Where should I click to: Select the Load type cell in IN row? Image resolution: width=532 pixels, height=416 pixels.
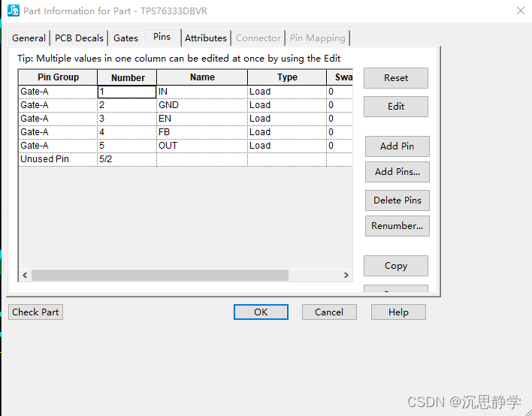pyautogui.click(x=287, y=92)
